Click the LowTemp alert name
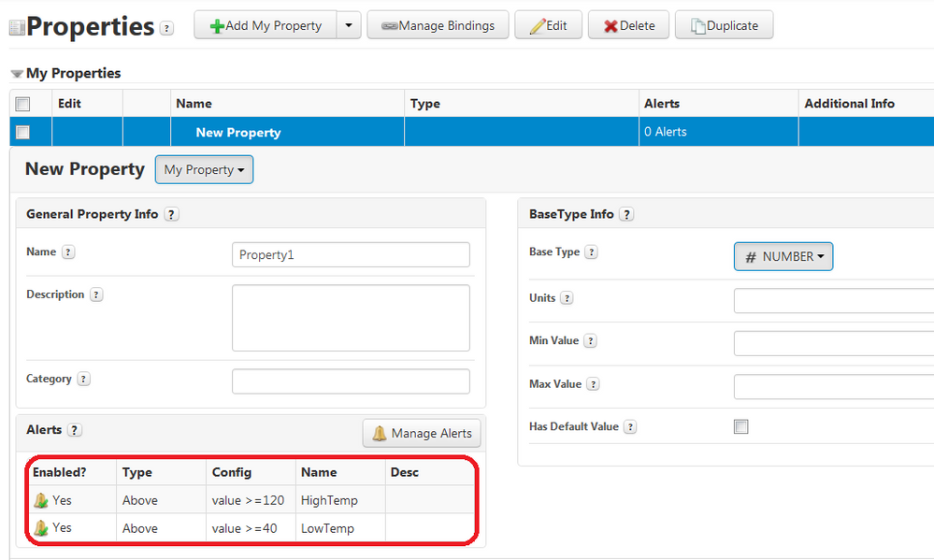 click(x=327, y=528)
